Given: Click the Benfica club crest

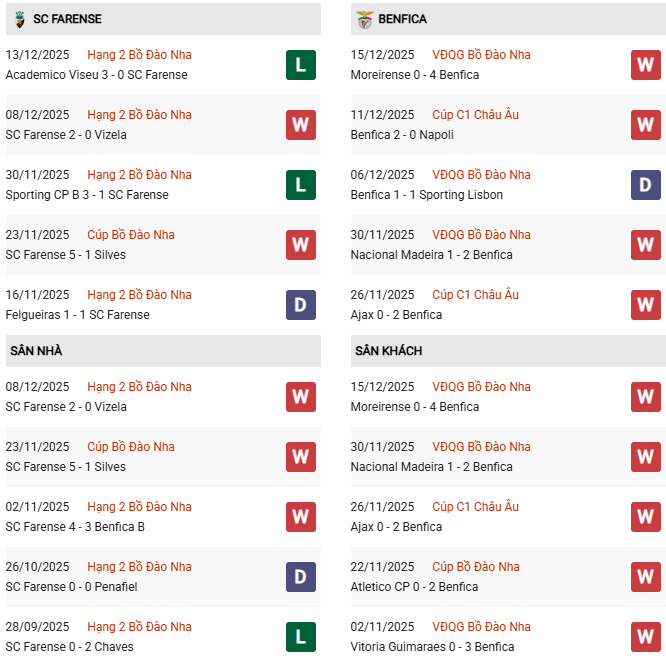Looking at the screenshot, I should click(x=364, y=19).
